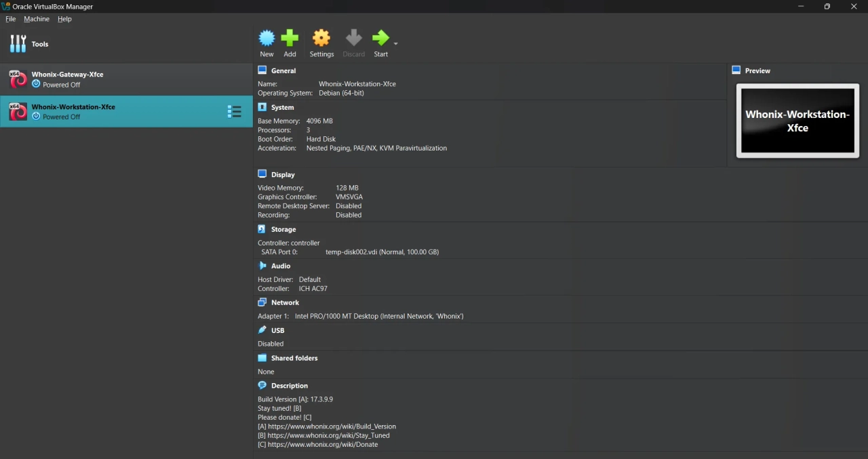Screen dimensions: 868x459
Task: Click the Operating System Debian (64-bit) value
Action: click(x=341, y=93)
